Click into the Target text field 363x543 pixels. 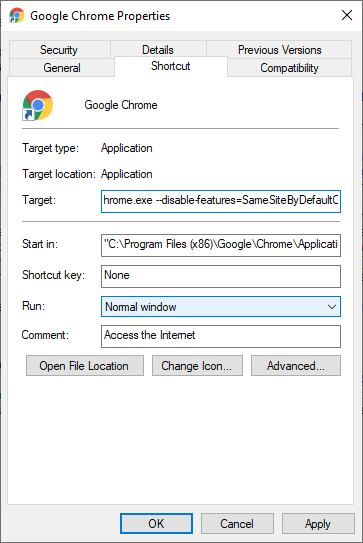click(221, 201)
